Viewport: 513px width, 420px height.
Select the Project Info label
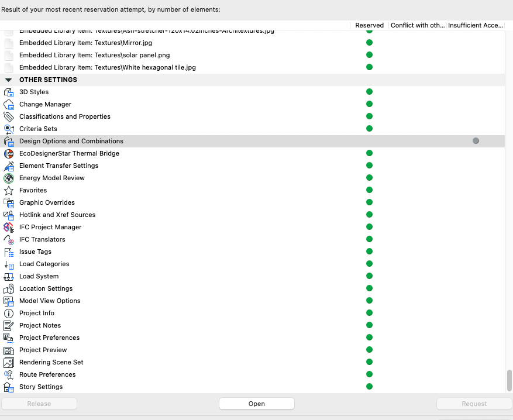(37, 314)
